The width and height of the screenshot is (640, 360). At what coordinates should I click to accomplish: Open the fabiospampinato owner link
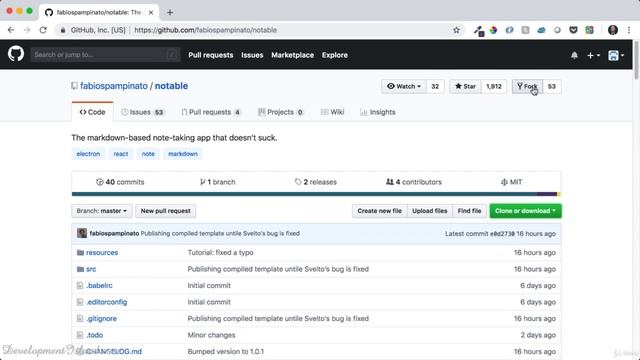point(114,86)
